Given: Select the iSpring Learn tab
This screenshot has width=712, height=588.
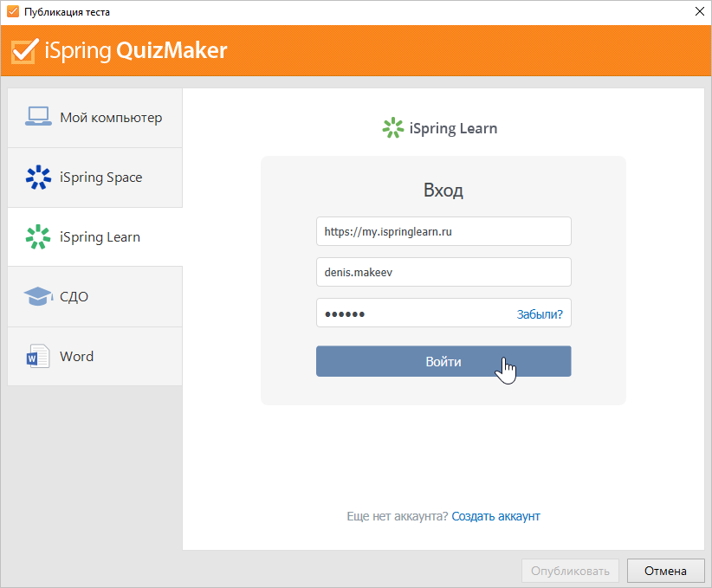Looking at the screenshot, I should pos(95,236).
